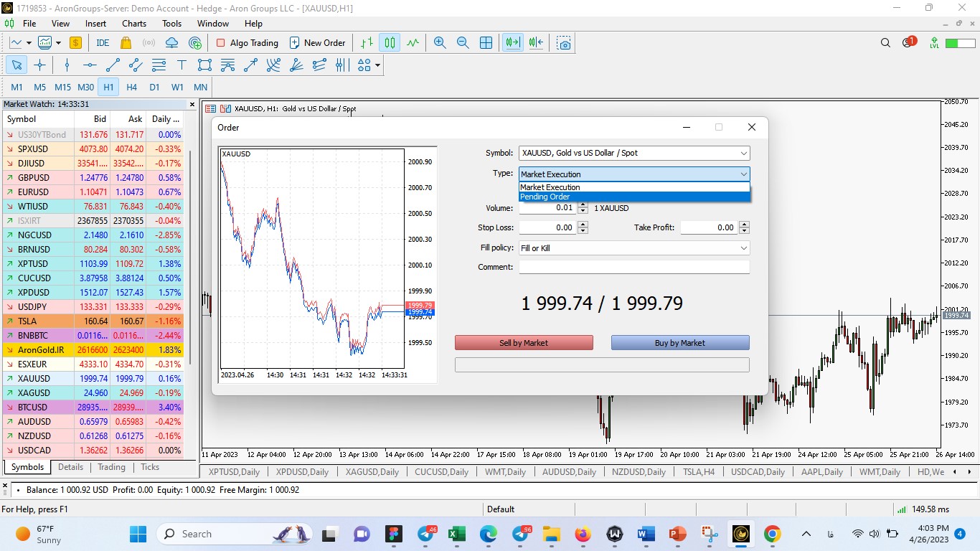Collapse the order Type combo box
The image size is (980, 551).
pos(634,174)
